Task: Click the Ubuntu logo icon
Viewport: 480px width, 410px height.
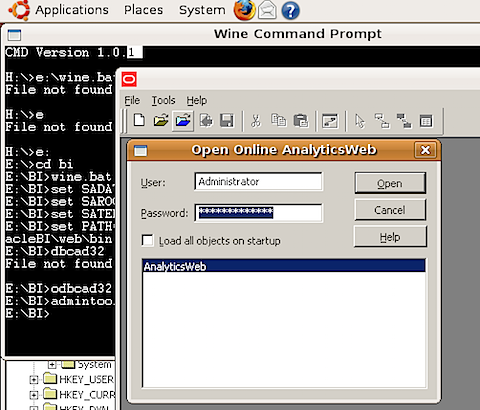Action: pos(19,10)
